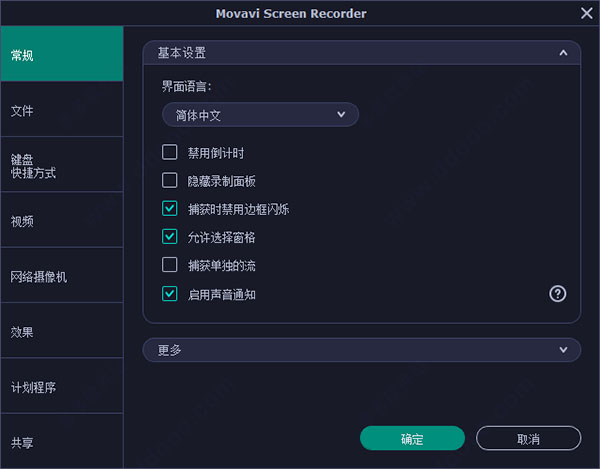The image size is (600, 469).
Task: Switch to the 共享 tab
Action: point(61,441)
